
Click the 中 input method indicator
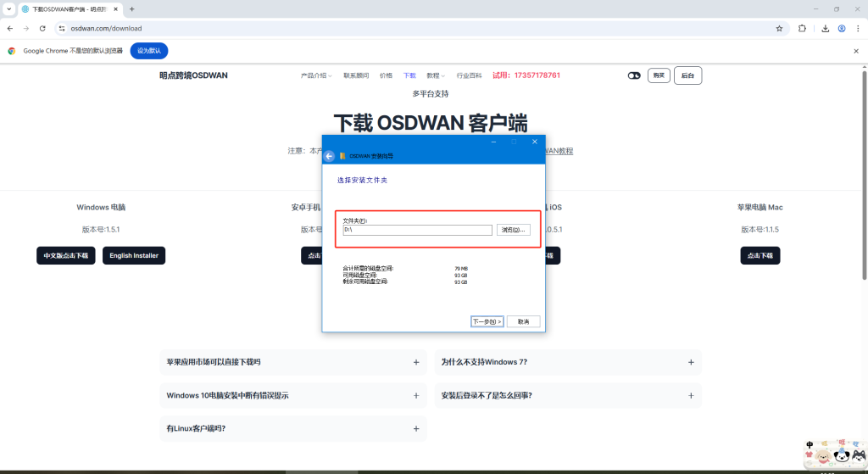(x=810, y=444)
